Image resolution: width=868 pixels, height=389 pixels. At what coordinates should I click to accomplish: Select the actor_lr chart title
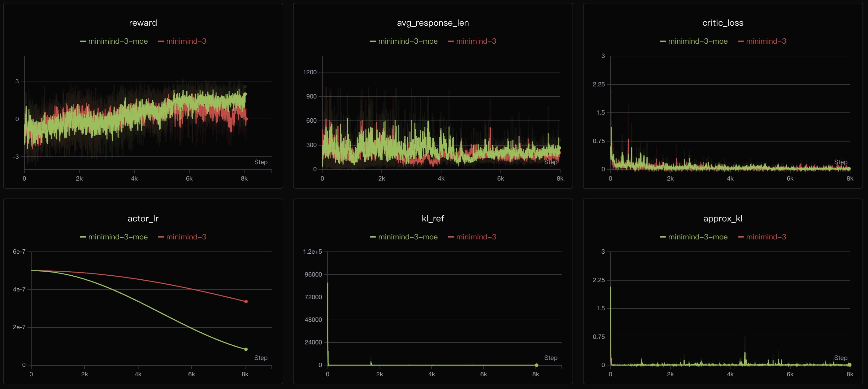143,219
